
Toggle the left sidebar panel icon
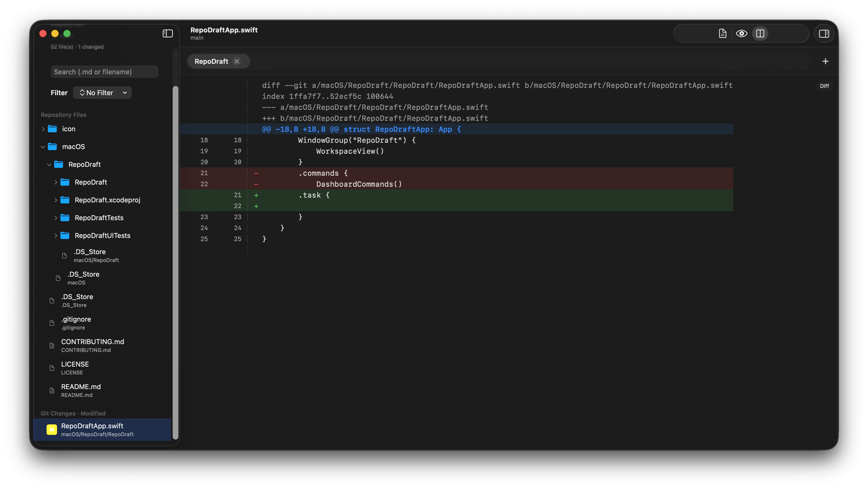[x=167, y=33]
